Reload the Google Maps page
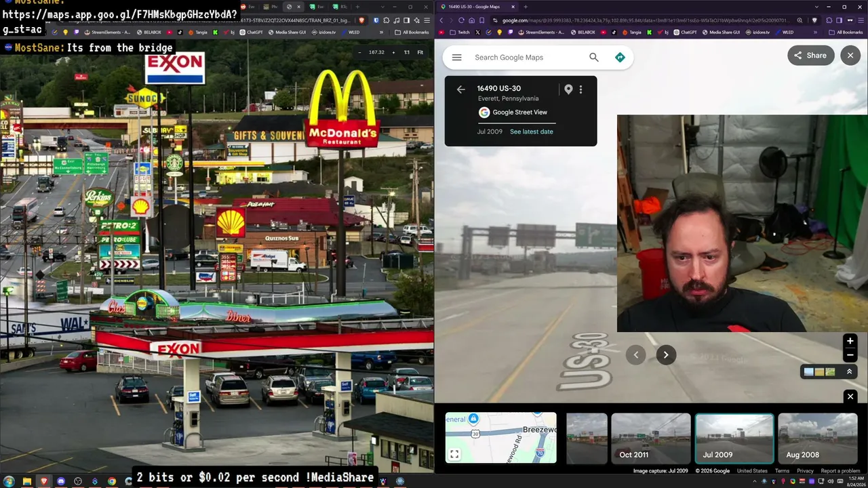 tap(461, 20)
